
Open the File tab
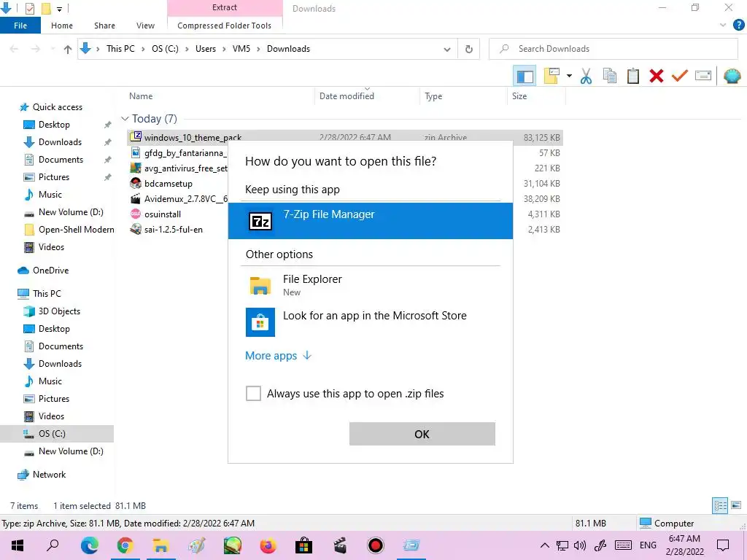point(20,26)
